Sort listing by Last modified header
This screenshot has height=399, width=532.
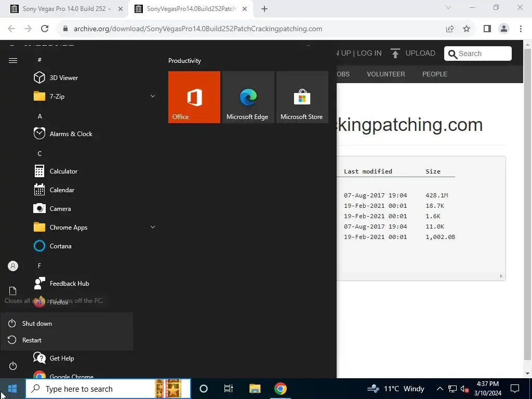point(368,171)
